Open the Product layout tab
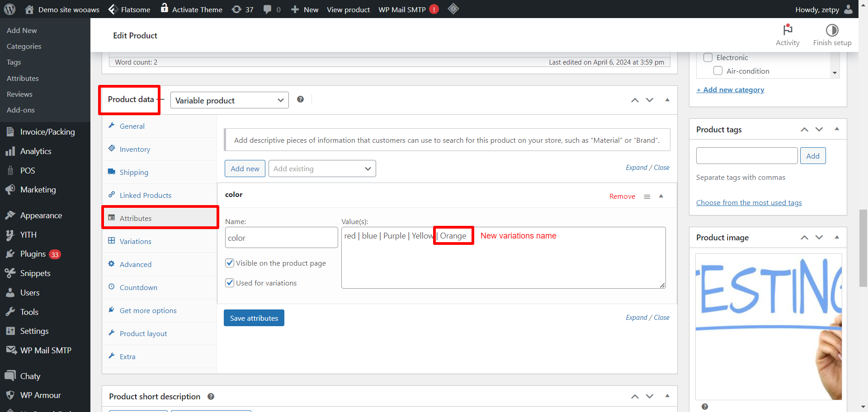 pyautogui.click(x=160, y=333)
